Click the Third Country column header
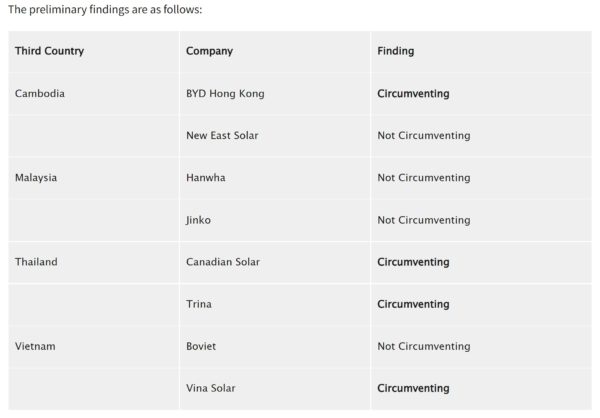 (49, 51)
